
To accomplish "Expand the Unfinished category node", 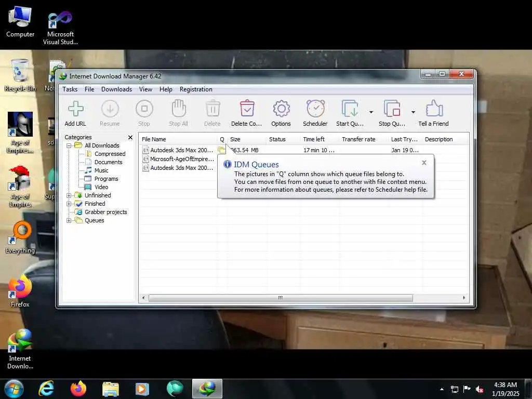I will [69, 195].
